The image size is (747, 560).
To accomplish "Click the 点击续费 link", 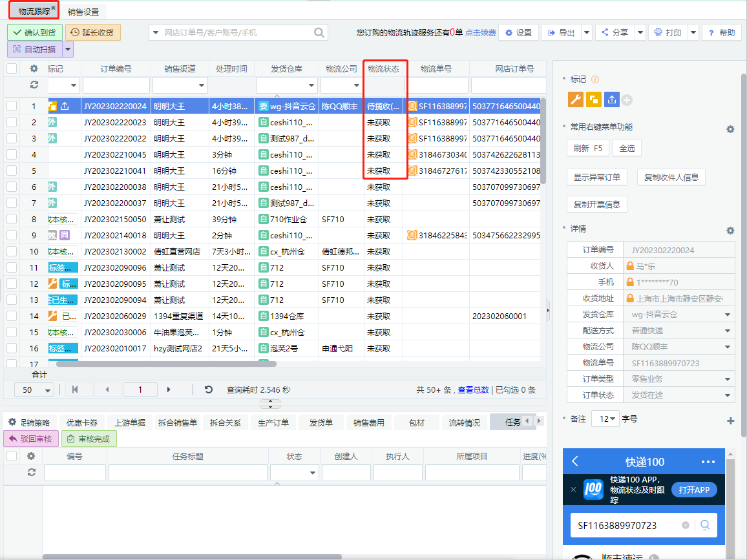I will (480, 32).
